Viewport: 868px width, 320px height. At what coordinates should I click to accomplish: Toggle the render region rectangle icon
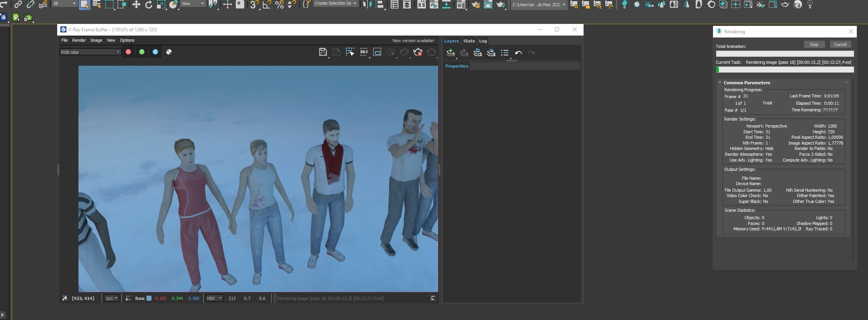point(377,52)
